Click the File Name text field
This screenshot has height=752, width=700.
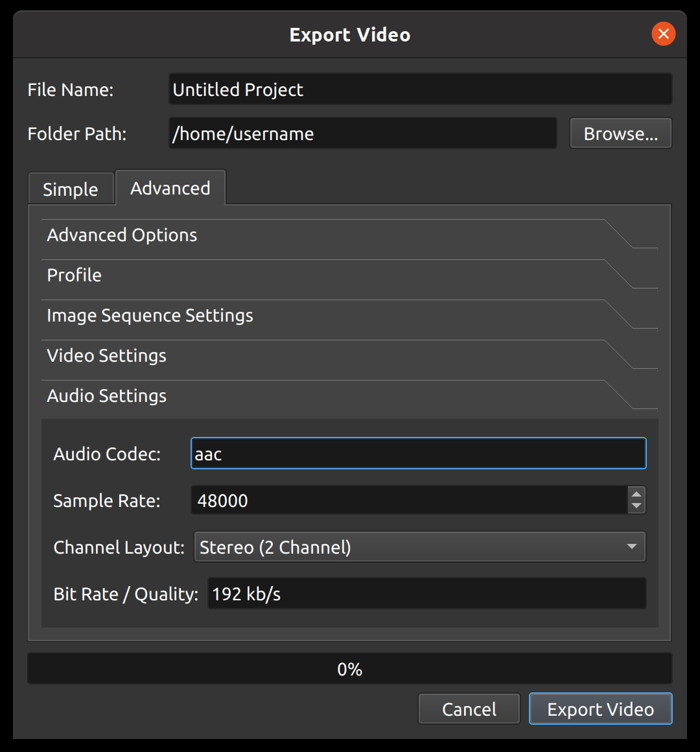[x=420, y=89]
